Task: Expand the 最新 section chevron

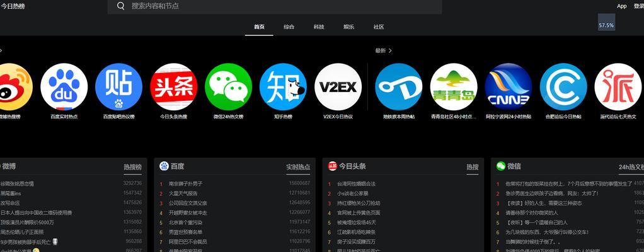Action: coord(390,50)
